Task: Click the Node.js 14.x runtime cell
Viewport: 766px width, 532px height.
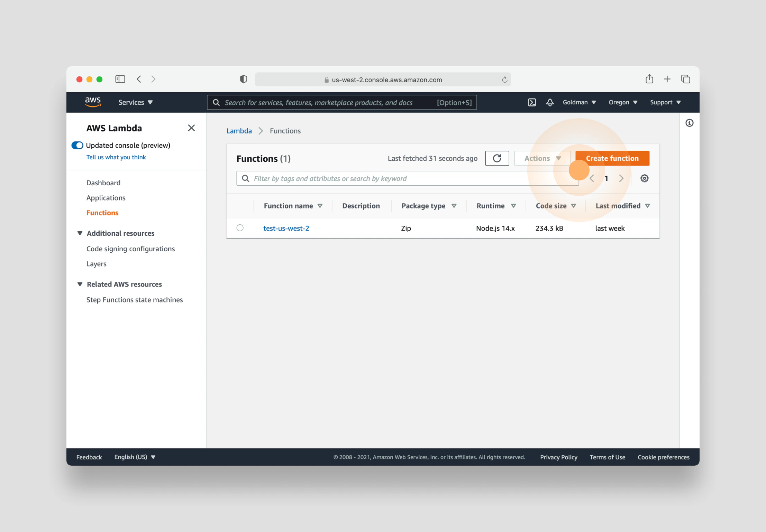Action: pyautogui.click(x=495, y=228)
